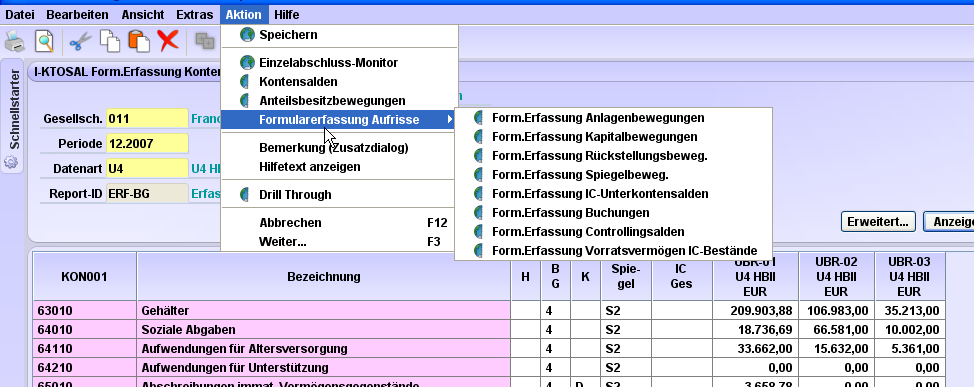Click the Soziale Abgaben row label
This screenshot has height=387, width=974.
[x=324, y=330]
